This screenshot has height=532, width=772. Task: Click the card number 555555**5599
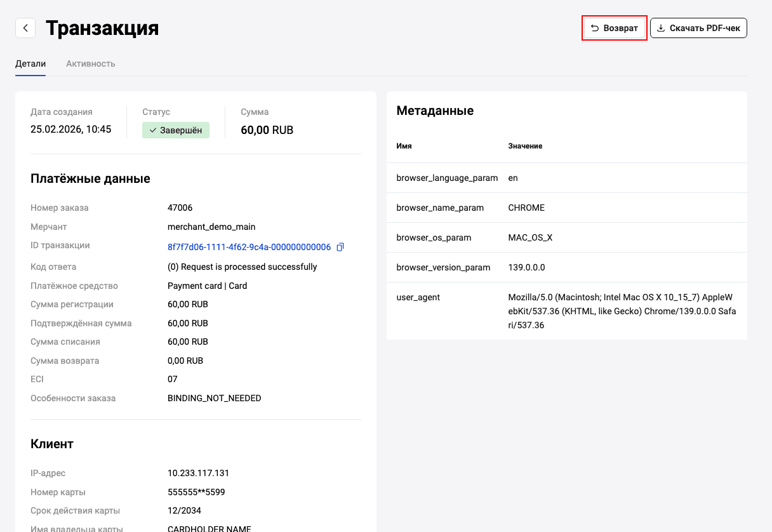coord(196,492)
